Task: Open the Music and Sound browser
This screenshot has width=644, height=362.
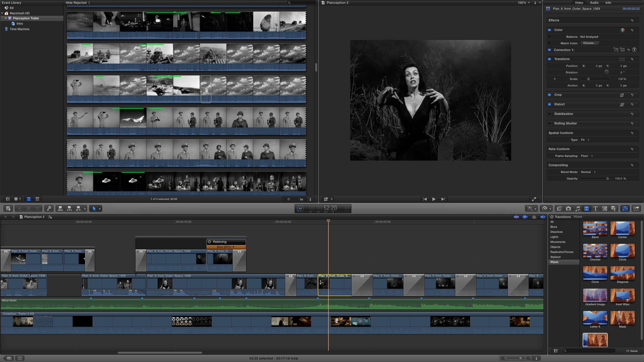Action: 578,208
